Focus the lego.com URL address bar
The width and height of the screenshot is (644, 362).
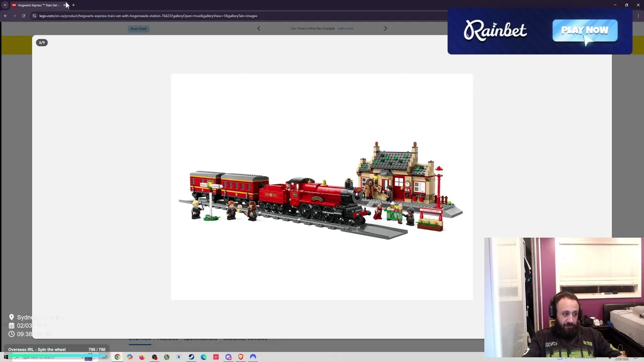pyautogui.click(x=148, y=16)
